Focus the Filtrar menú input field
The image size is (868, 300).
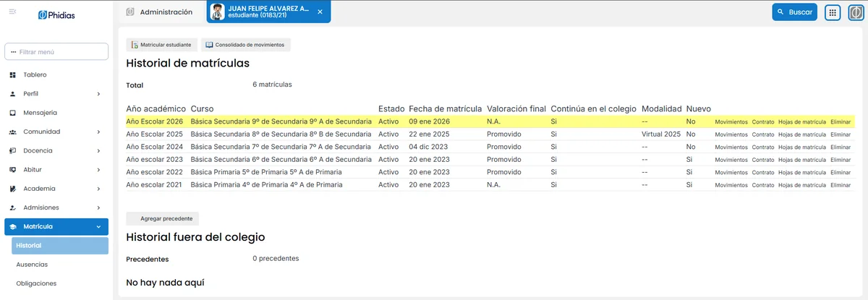pos(56,52)
